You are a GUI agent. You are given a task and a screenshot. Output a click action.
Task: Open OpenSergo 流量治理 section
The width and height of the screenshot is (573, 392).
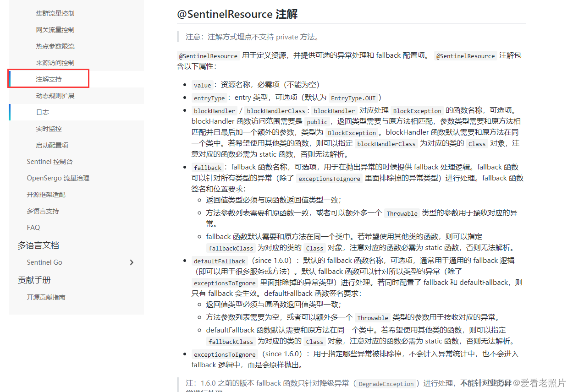[58, 178]
